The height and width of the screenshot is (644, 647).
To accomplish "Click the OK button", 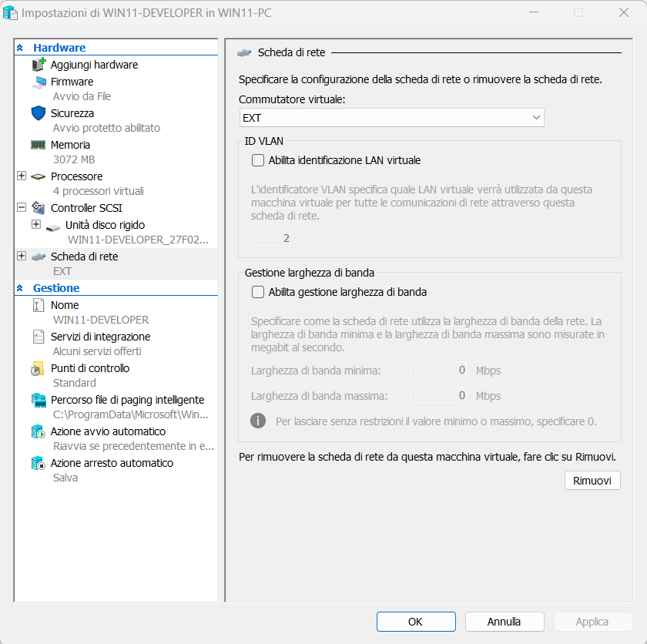I will 416,622.
